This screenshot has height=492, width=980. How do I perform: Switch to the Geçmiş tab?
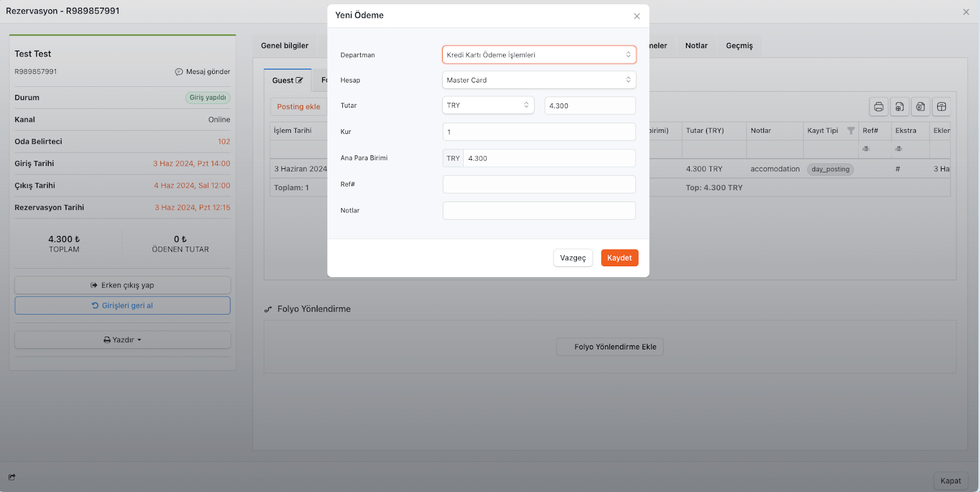(x=739, y=46)
